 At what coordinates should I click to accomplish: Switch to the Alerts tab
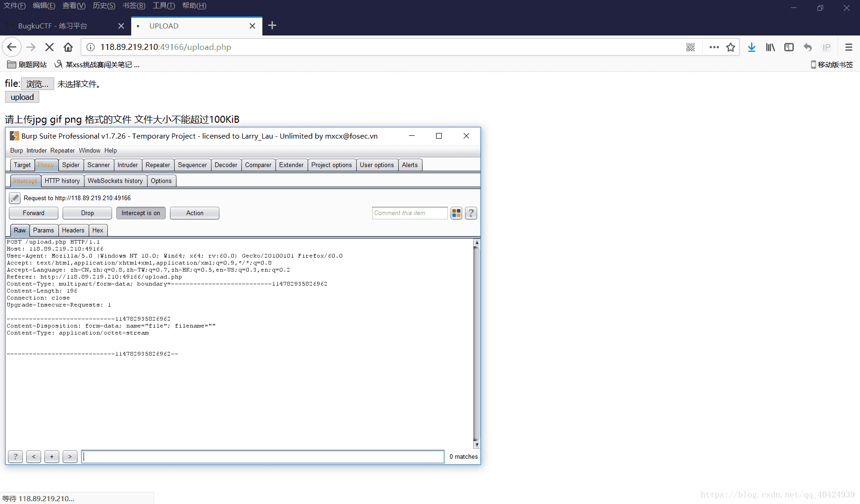click(x=410, y=165)
